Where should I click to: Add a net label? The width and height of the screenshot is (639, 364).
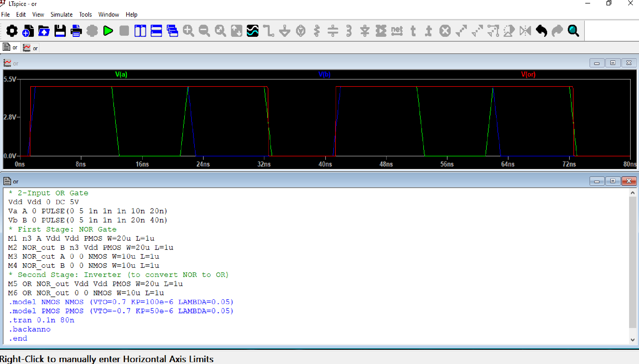(397, 31)
